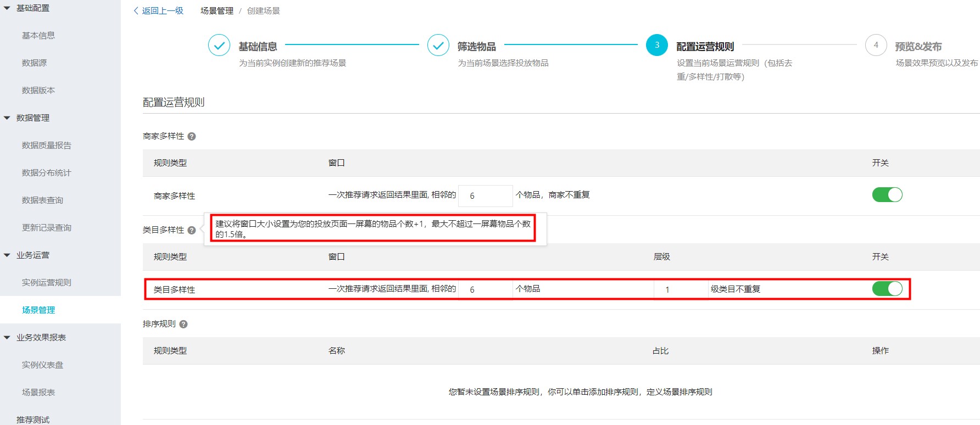Screen dimensions: 980x425
Task: Click the back arrow beside 返回上一级
Action: coord(136,11)
